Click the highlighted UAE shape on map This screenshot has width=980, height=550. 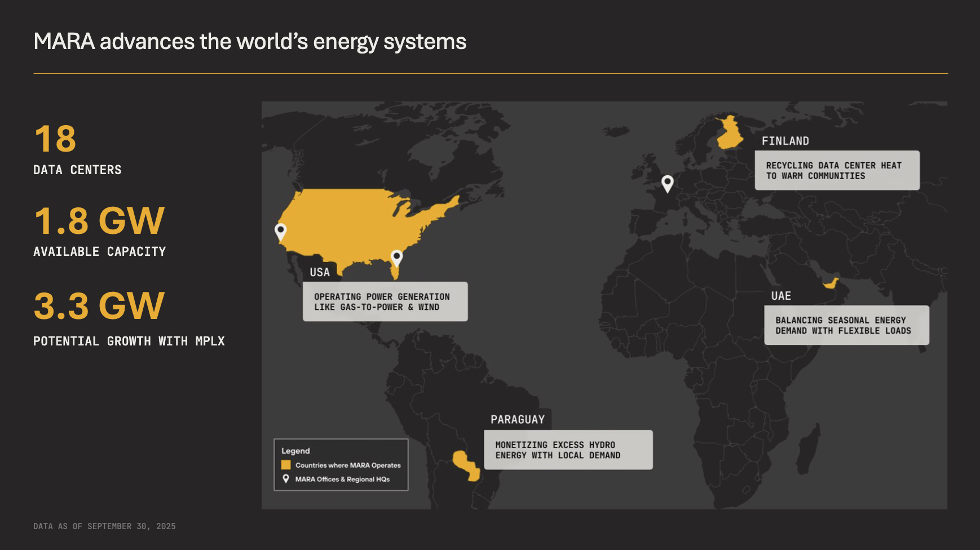click(x=831, y=283)
